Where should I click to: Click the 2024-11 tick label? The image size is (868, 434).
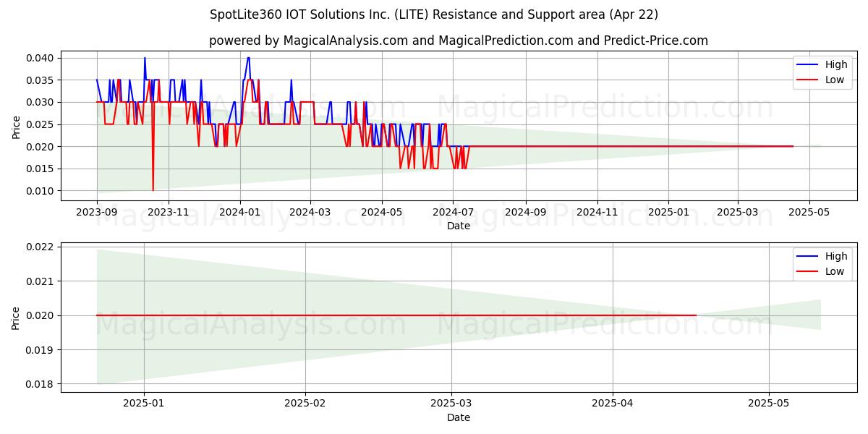(x=597, y=212)
